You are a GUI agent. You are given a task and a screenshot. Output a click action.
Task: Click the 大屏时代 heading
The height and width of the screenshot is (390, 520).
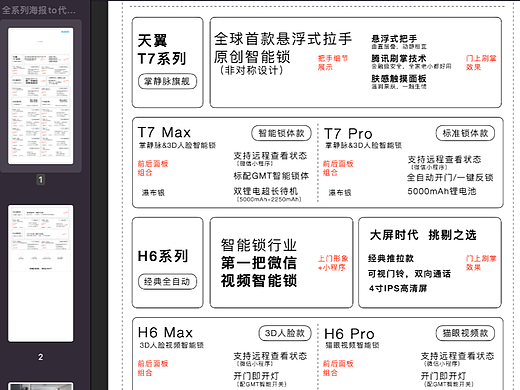[x=394, y=235]
